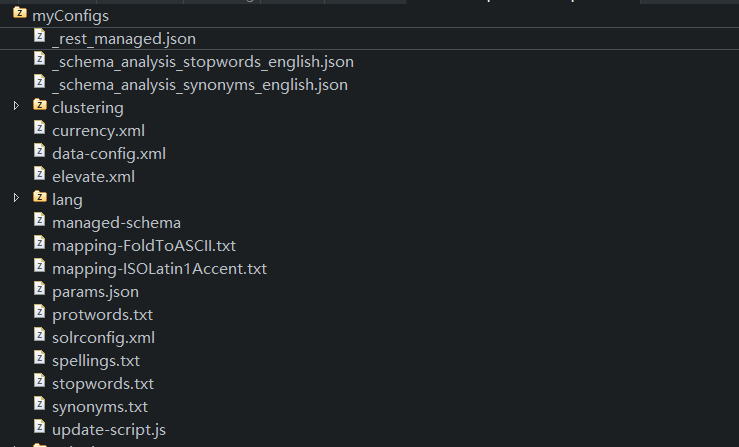Select the lang folder label
The height and width of the screenshot is (447, 739).
coord(67,200)
